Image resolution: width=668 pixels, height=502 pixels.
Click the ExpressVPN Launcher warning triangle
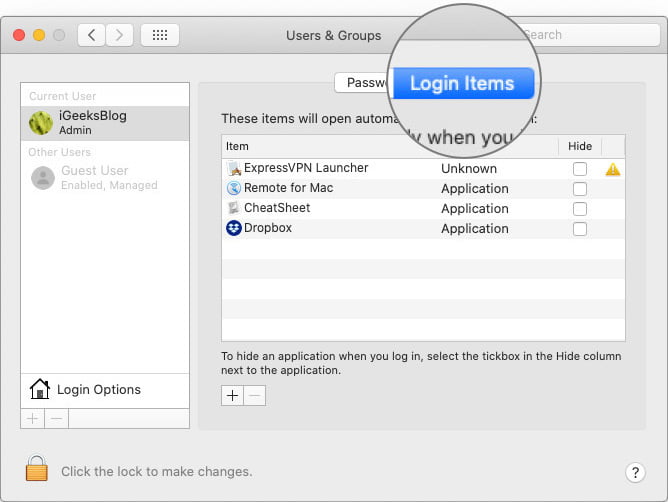(x=613, y=170)
